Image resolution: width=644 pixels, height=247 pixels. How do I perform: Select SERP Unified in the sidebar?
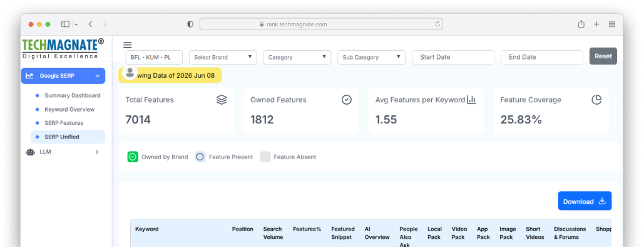(x=68, y=137)
